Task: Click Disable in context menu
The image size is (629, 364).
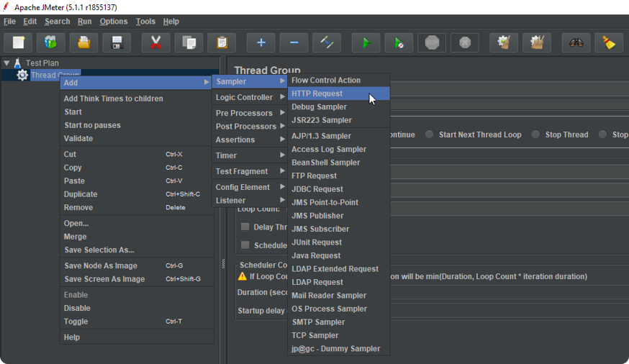Action: 137,308
